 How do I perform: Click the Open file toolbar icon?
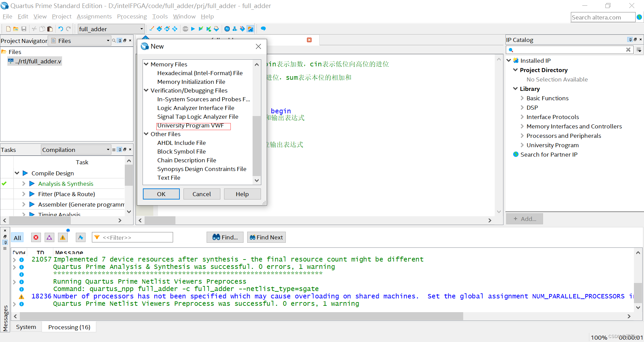[x=16, y=29]
